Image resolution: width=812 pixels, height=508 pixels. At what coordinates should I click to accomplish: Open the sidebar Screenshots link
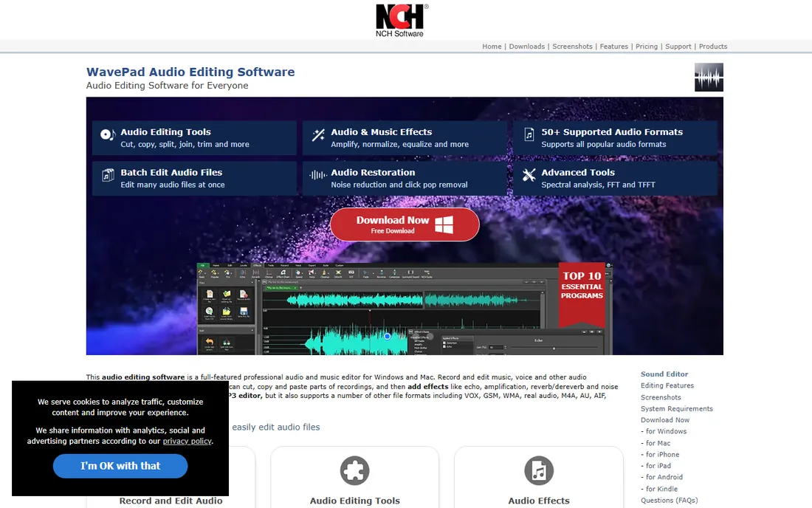click(x=661, y=397)
